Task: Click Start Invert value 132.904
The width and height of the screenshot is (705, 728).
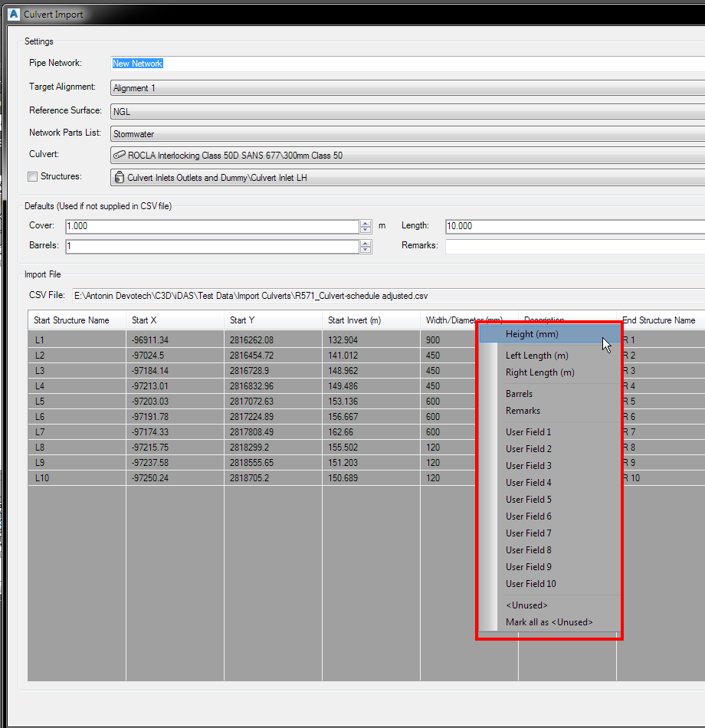Action: (371, 339)
